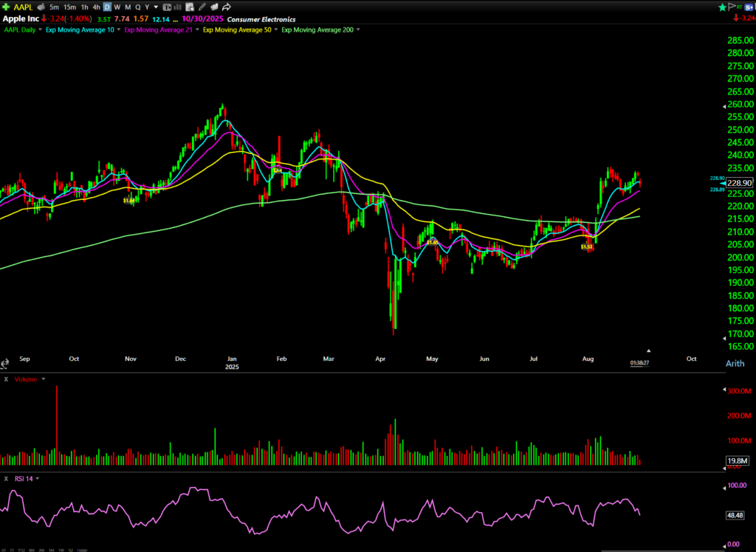Image resolution: width=756 pixels, height=552 pixels.
Task: Select the D daily timeframe
Action: click(107, 7)
